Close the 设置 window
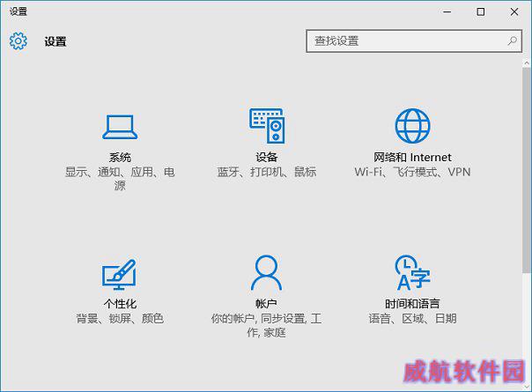The width and height of the screenshot is (532, 392). pos(514,11)
